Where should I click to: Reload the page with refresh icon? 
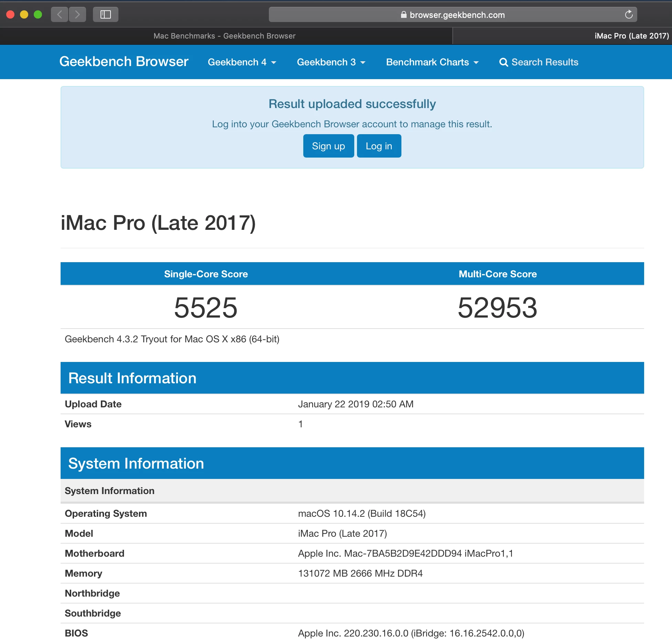(629, 14)
